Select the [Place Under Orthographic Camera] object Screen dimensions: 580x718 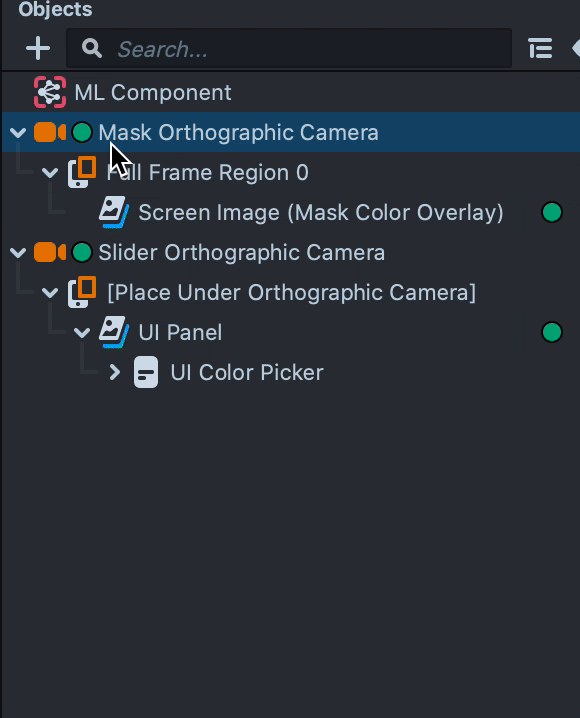click(x=292, y=292)
